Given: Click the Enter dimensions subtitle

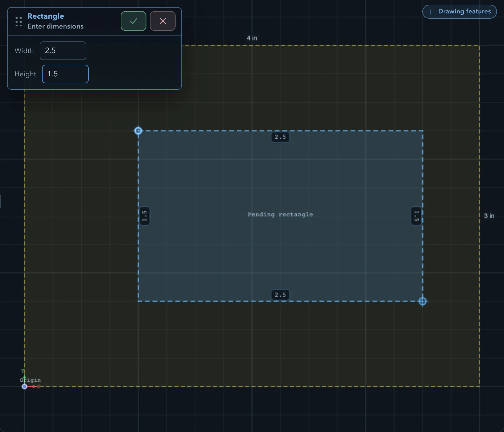Looking at the screenshot, I should (55, 26).
